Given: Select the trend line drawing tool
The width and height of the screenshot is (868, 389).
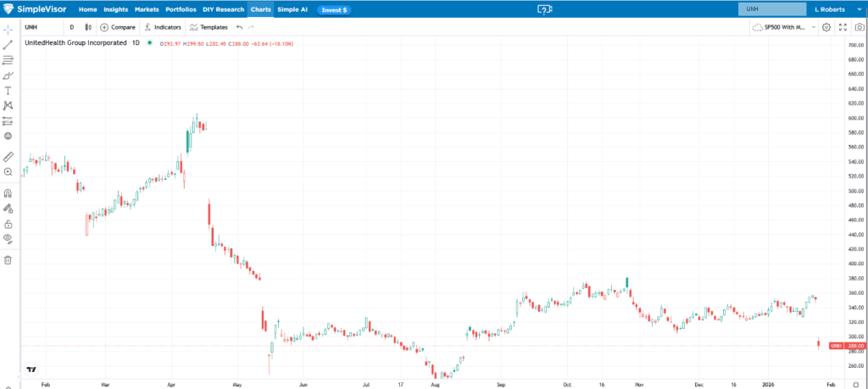Looking at the screenshot, I should coord(8,44).
